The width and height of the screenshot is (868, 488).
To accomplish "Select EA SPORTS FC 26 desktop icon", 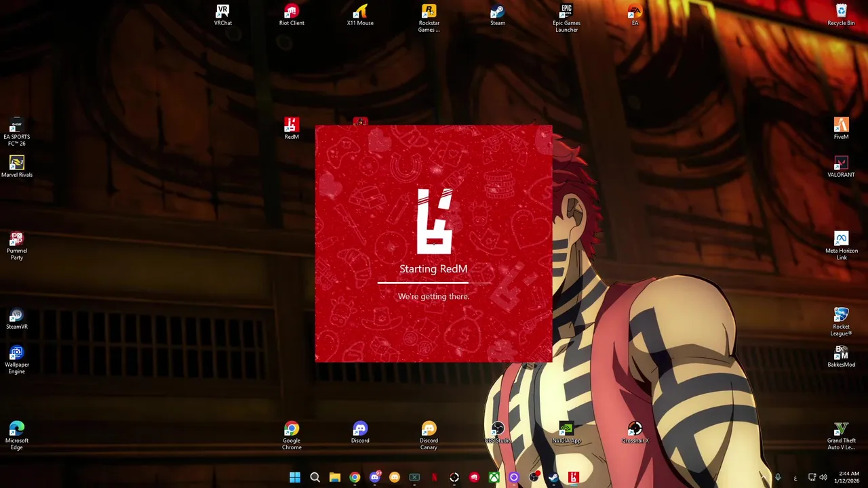I will pyautogui.click(x=17, y=133).
